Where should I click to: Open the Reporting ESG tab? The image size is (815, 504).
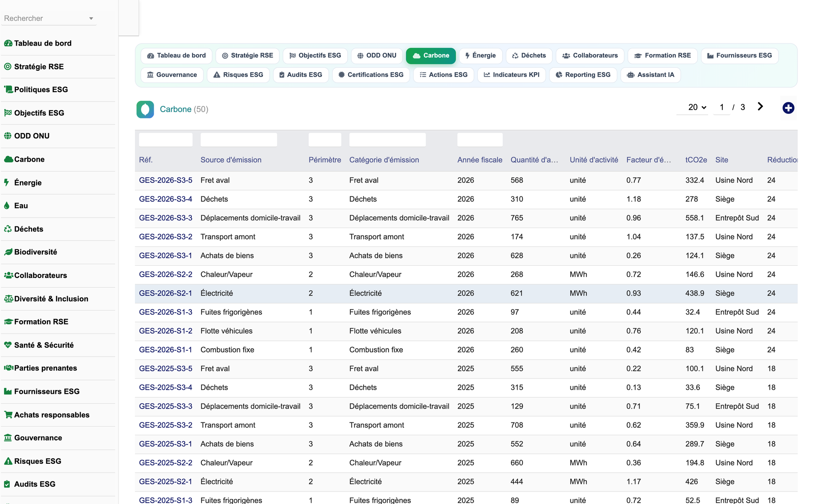coord(583,75)
